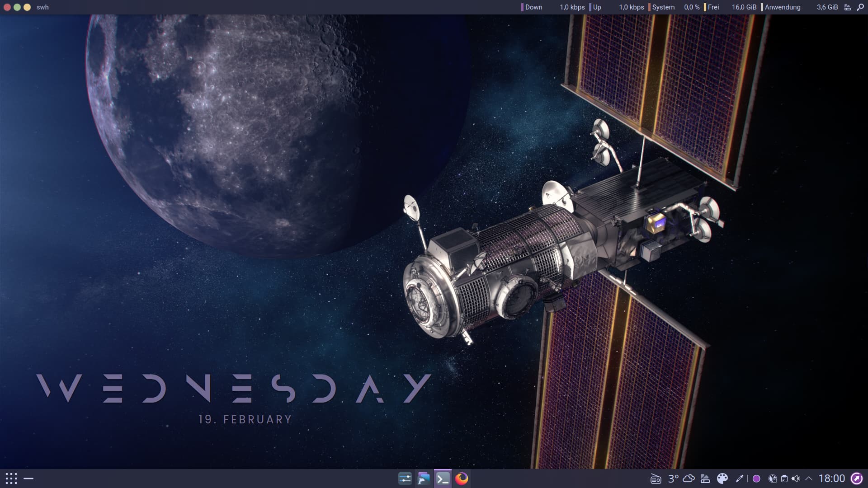Open the radio player tray icon

(656, 479)
